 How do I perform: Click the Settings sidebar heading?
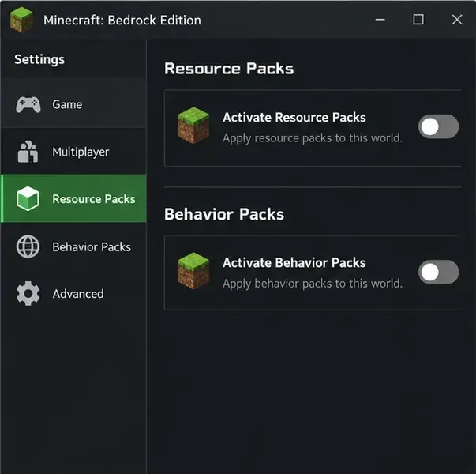(x=39, y=59)
